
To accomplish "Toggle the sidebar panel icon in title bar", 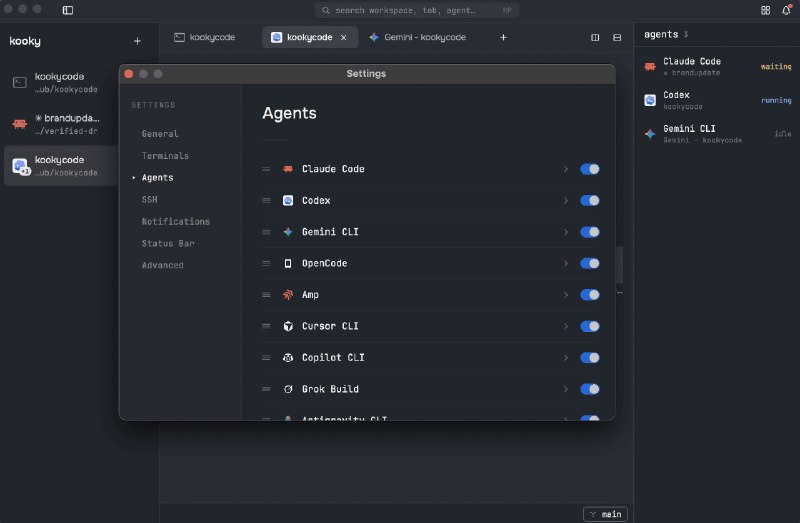I will [67, 10].
